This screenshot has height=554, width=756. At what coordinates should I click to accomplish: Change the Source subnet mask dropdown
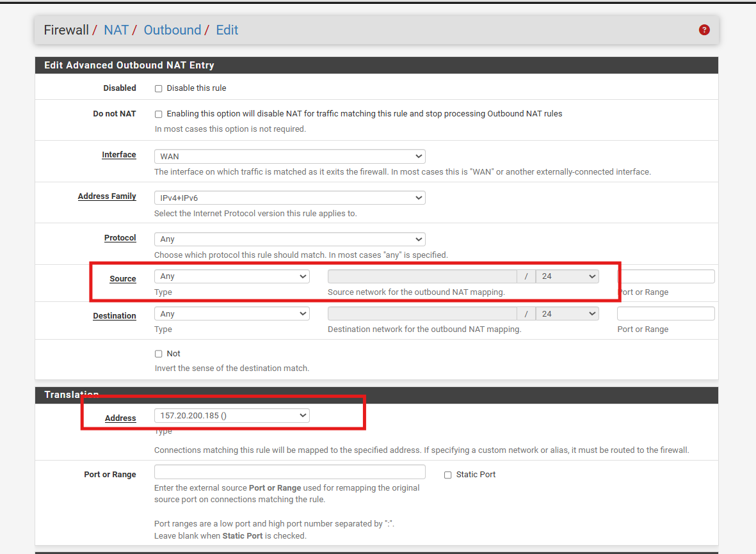(567, 276)
